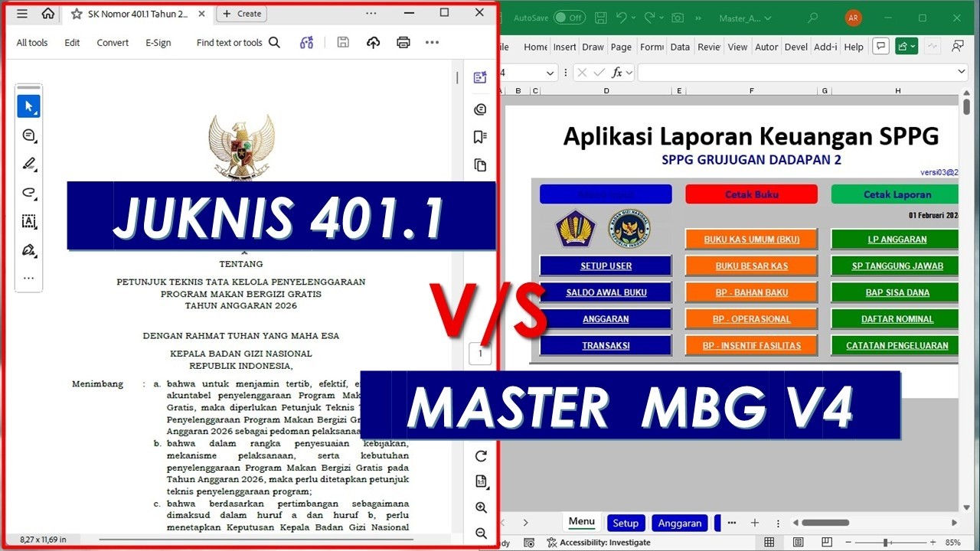Click the camera icon in Excel toolbar
The height and width of the screenshot is (551, 980).
pos(678,18)
